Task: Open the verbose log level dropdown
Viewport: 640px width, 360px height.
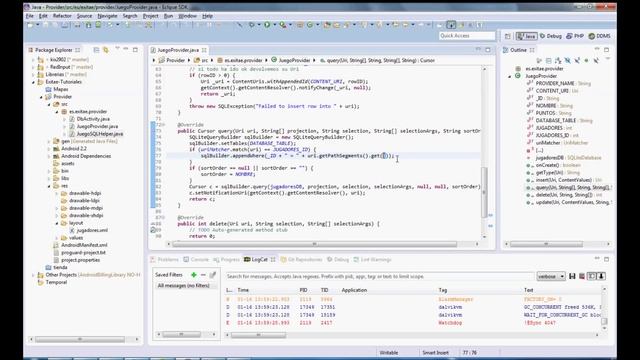Action: coord(551,276)
